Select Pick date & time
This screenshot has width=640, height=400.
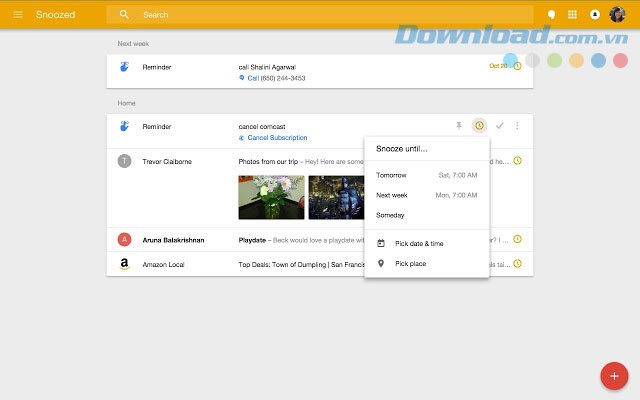pos(419,243)
